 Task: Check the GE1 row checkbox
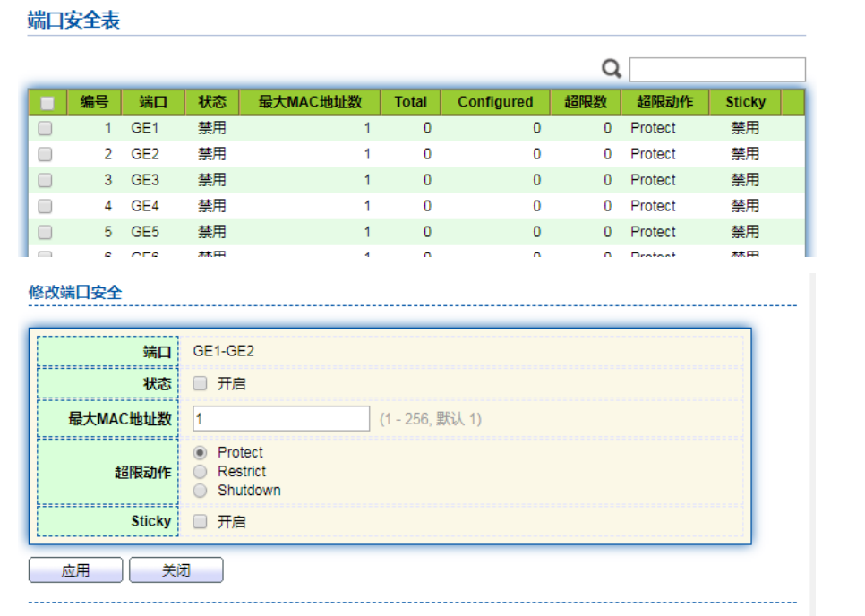click(46, 128)
